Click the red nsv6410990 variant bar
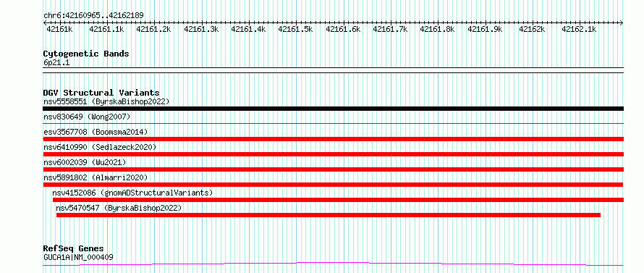The width and height of the screenshot is (644, 273). pos(333,154)
